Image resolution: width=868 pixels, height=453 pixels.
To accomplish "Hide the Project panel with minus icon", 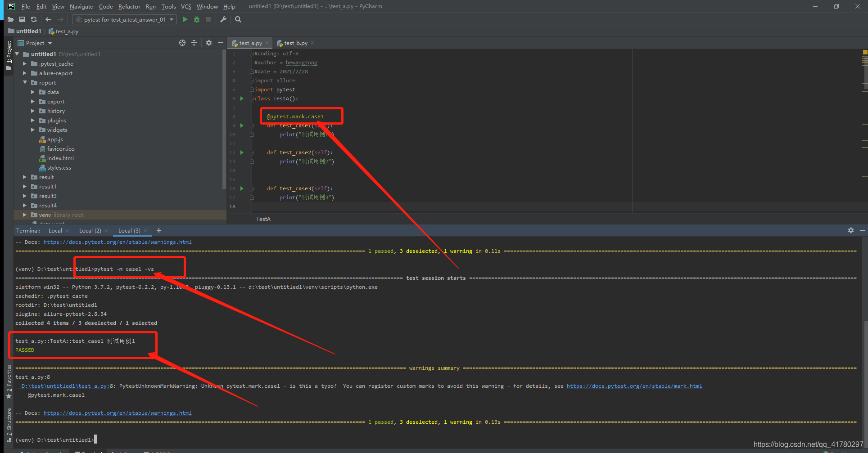I will (221, 43).
